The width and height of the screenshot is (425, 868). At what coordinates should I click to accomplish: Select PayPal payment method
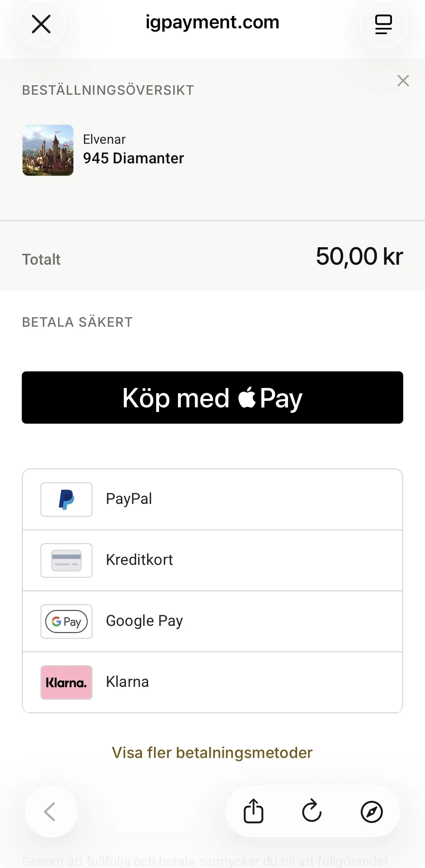(x=212, y=500)
